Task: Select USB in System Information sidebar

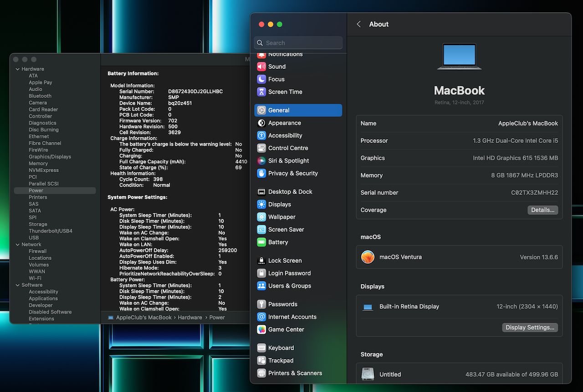Action: 34,238
